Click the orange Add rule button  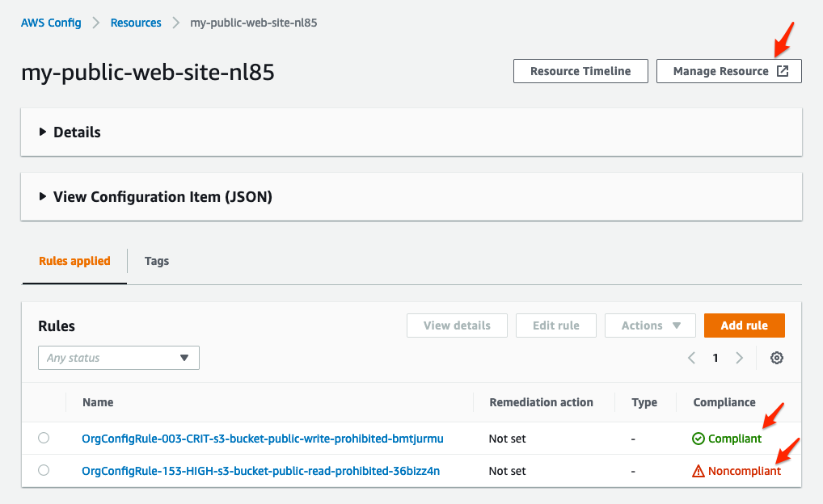(x=745, y=325)
